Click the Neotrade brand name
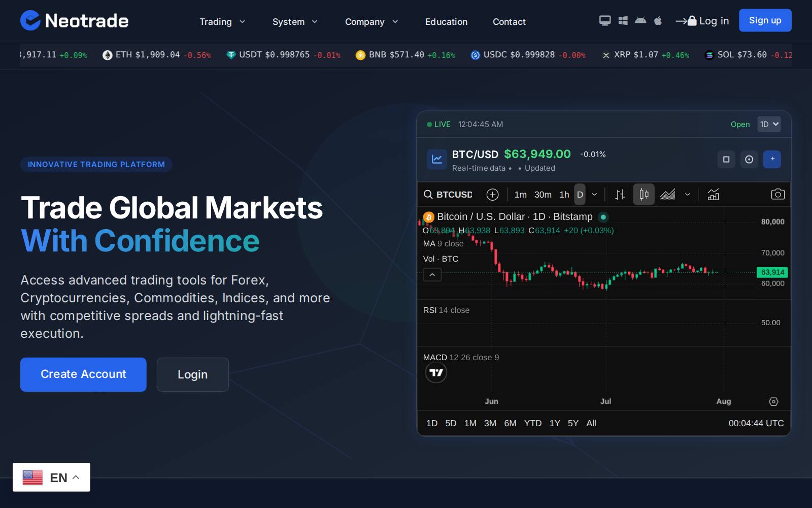 coord(87,21)
